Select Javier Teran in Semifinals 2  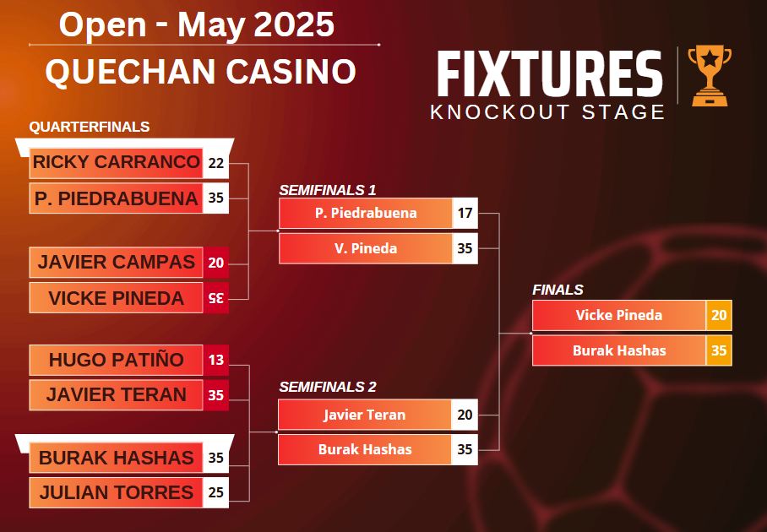point(365,415)
